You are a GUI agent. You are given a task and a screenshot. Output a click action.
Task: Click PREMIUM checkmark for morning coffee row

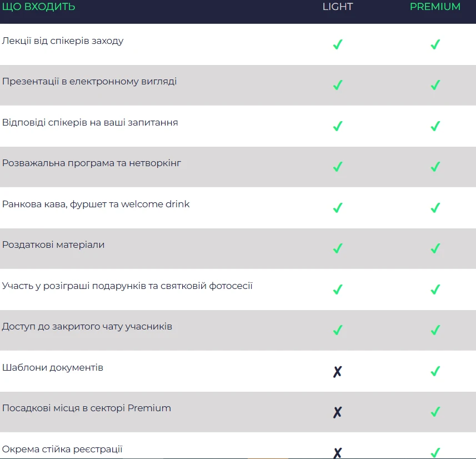435,208
